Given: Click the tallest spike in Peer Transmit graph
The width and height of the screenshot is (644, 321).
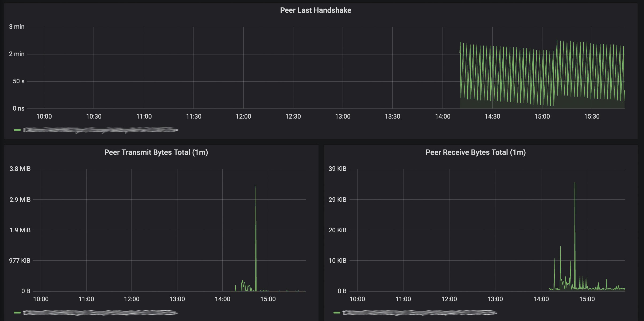Looking at the screenshot, I should 256,187.
